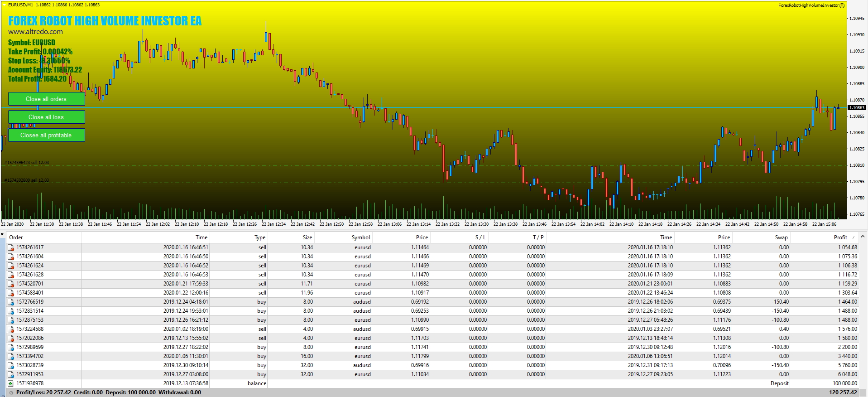Viewport: 868px width, 397px height.
Task: Click the sell icon of order 1574261604
Action: [11, 257]
